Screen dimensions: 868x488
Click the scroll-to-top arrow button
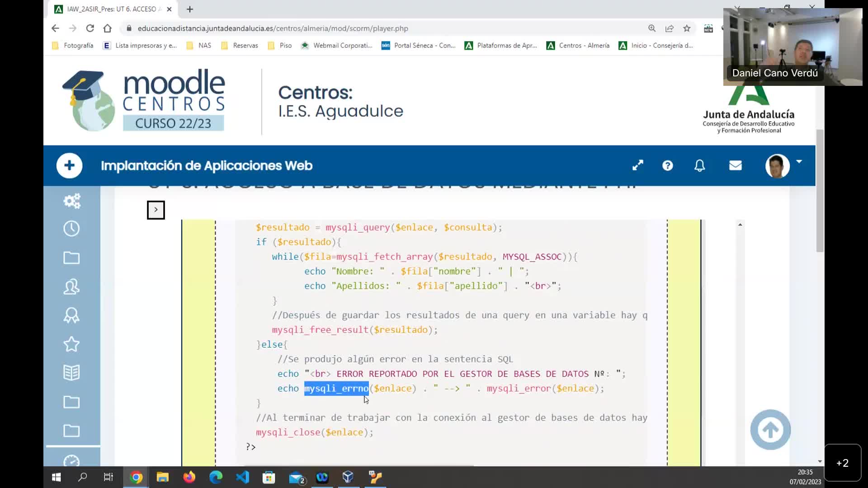coord(770,430)
